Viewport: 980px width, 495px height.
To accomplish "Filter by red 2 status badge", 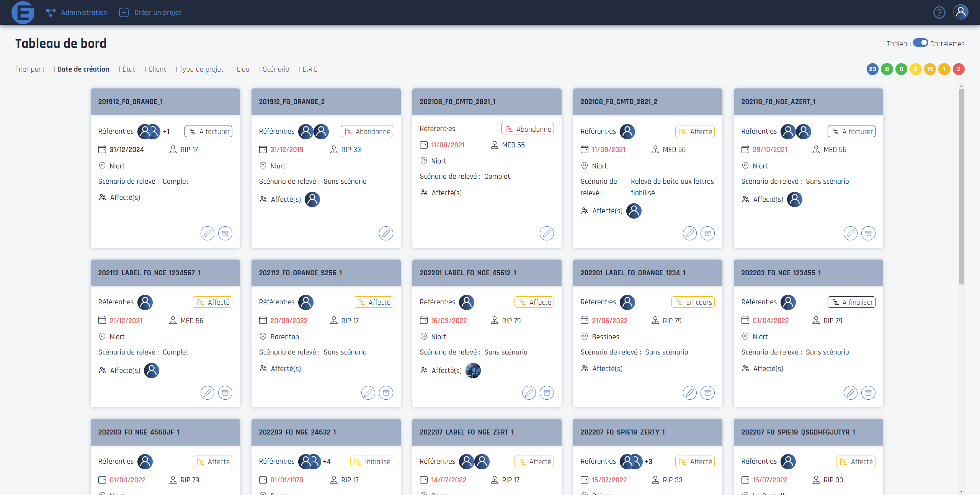I will click(959, 69).
